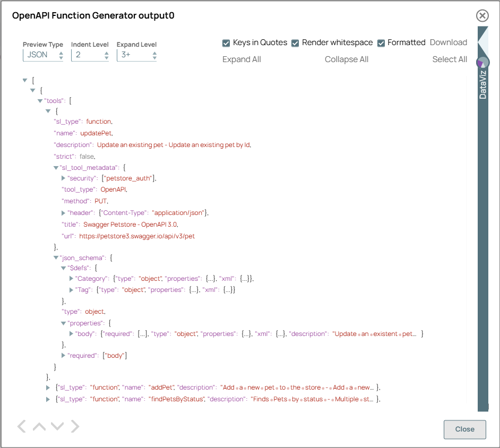Click the down arrow navigation icon
The width and height of the screenshot is (500, 448).
[56, 426]
